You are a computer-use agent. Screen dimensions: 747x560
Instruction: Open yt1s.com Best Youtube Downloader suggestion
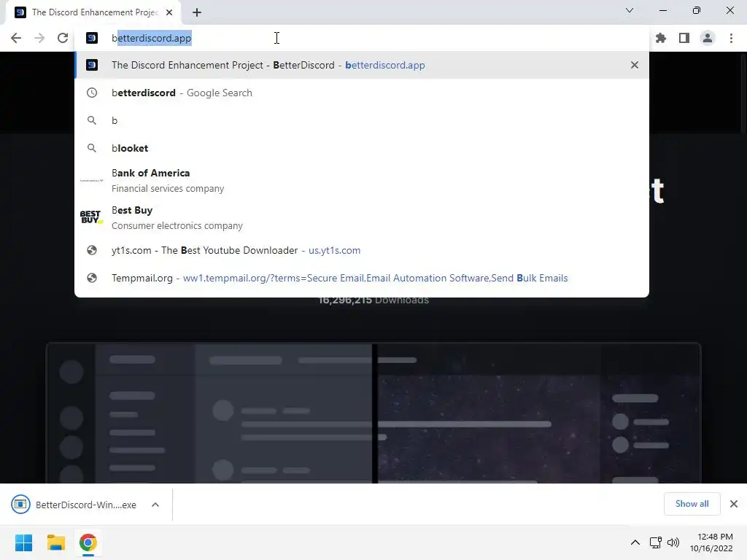pos(362,251)
